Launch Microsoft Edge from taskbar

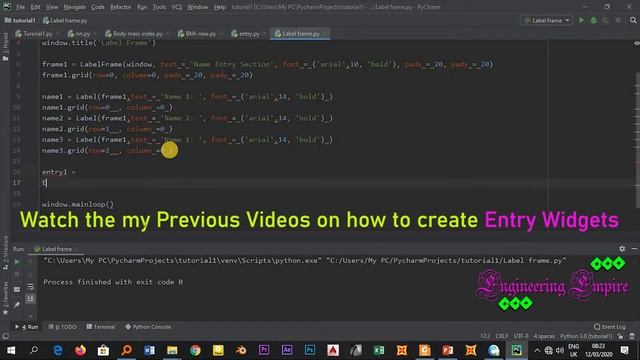[x=58, y=350]
